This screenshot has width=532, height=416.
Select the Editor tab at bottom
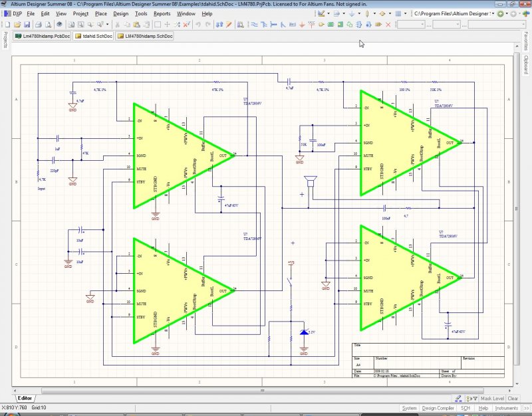point(25,398)
